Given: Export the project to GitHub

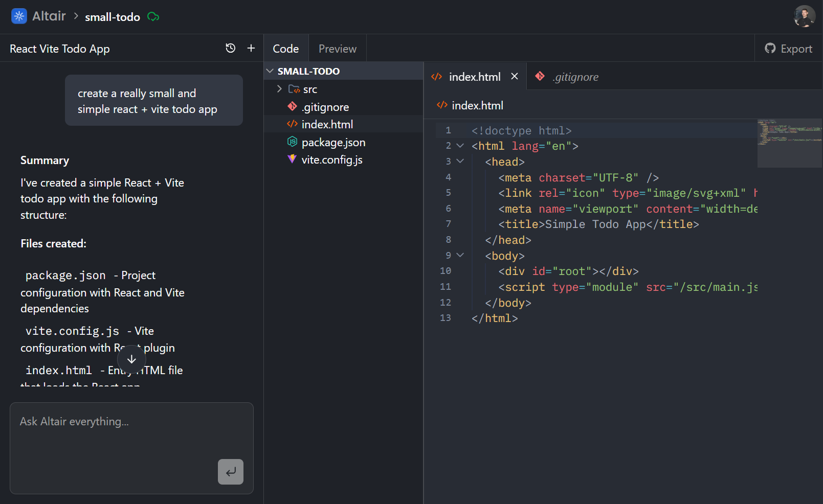Looking at the screenshot, I should click(788, 49).
